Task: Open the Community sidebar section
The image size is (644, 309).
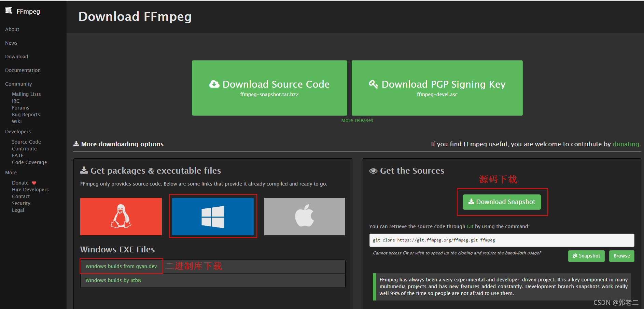Action: [x=18, y=84]
